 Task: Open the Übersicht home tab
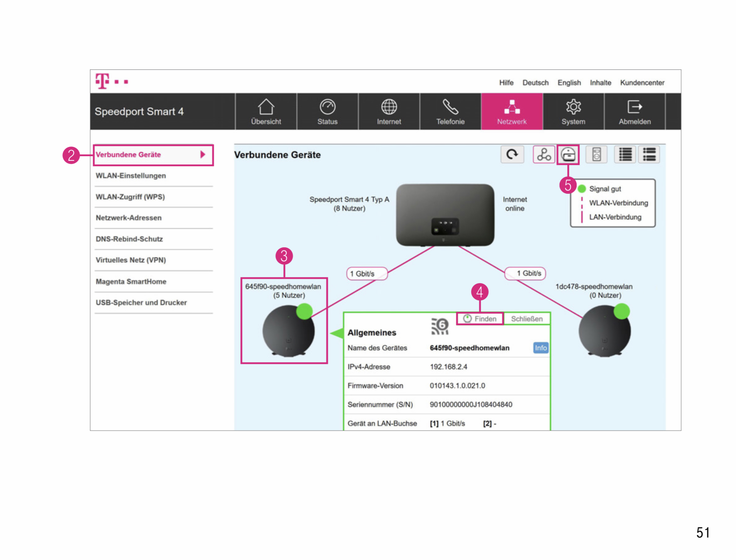click(266, 111)
